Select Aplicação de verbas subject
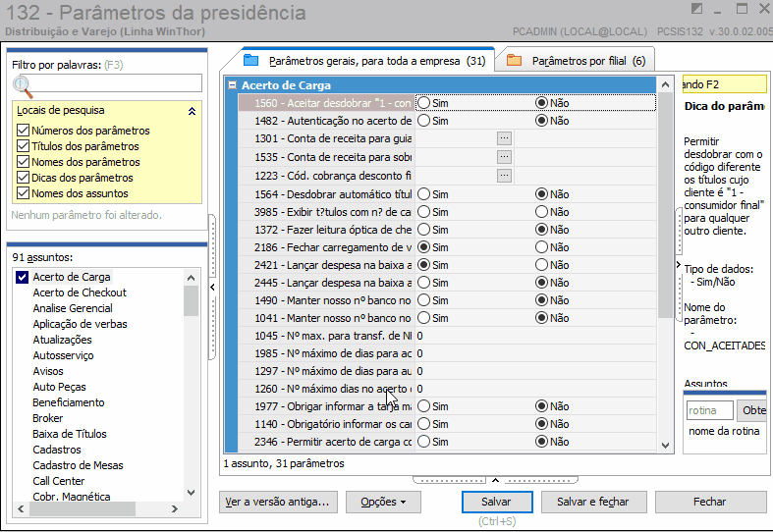The height and width of the screenshot is (532, 773). click(x=80, y=324)
